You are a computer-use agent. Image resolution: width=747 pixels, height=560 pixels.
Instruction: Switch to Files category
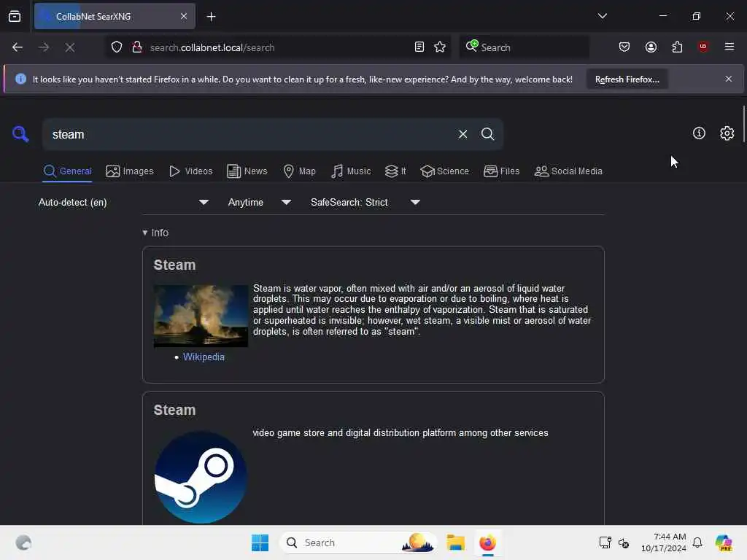click(501, 171)
